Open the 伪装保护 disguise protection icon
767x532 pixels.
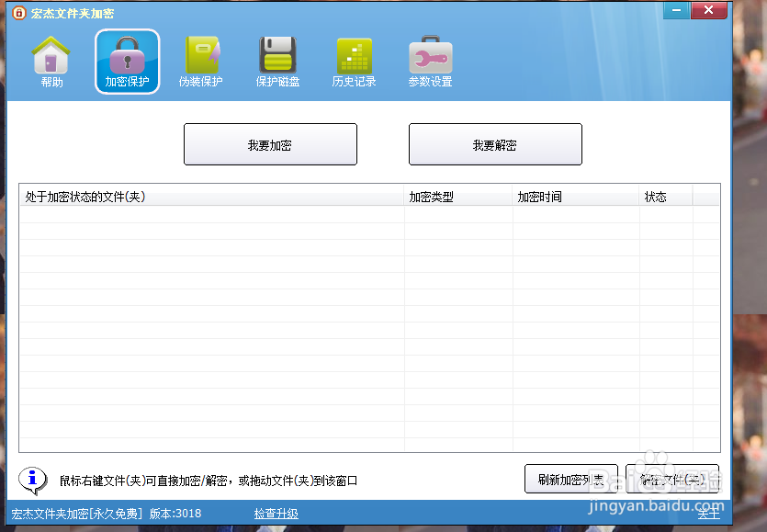click(201, 62)
